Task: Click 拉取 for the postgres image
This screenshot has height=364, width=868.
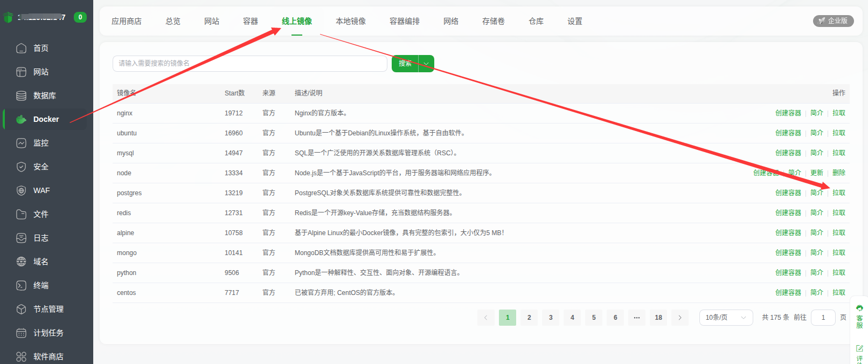Action: pyautogui.click(x=838, y=193)
